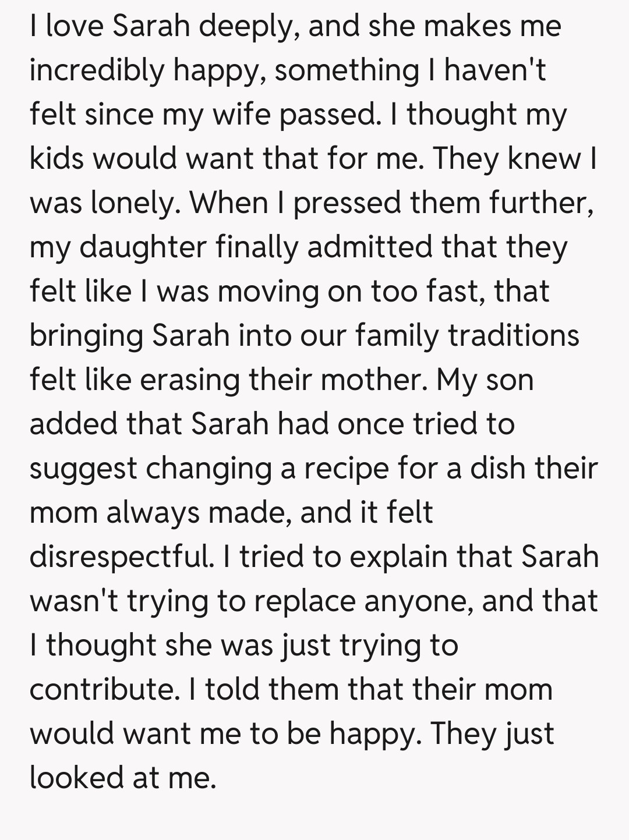
Task: Click the word "disrespectful"
Action: [120, 557]
